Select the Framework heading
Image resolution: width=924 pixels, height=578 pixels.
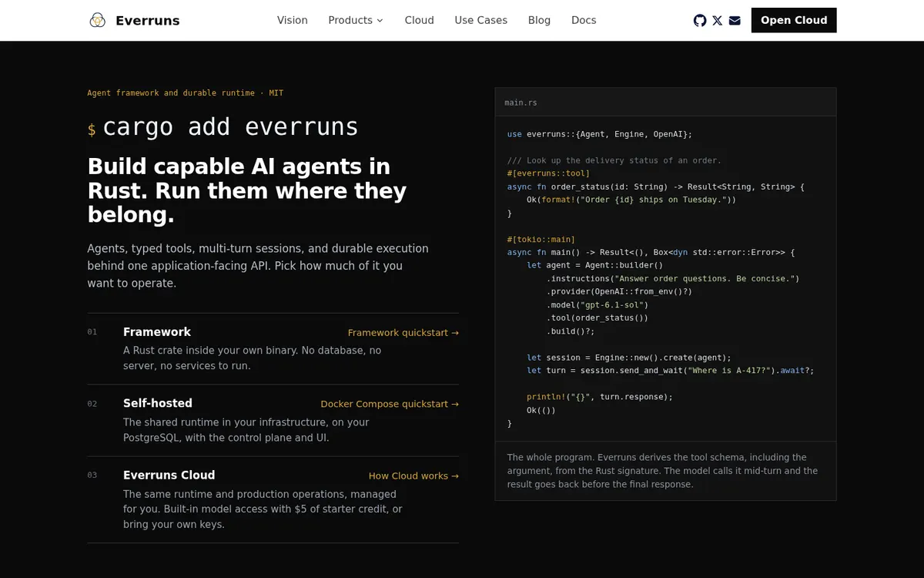point(157,332)
